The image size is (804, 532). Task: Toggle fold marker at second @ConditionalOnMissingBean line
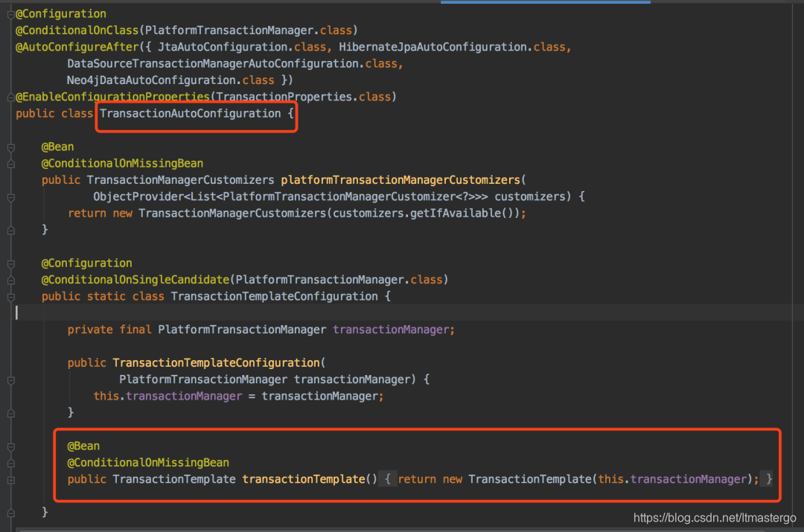pyautogui.click(x=10, y=464)
